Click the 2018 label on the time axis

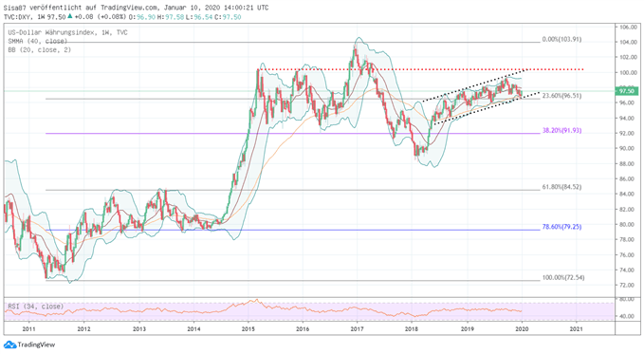click(412, 329)
